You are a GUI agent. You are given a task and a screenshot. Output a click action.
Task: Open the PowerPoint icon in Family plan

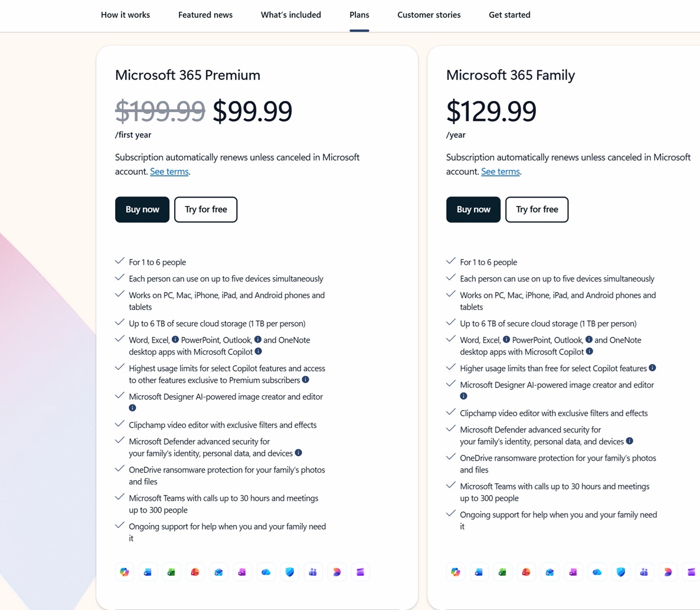[526, 572]
